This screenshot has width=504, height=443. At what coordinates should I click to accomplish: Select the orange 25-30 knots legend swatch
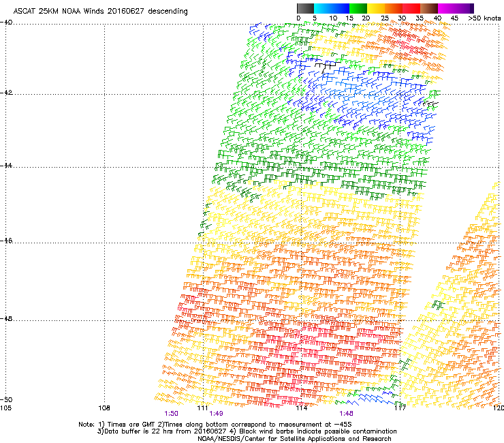tap(394, 8)
